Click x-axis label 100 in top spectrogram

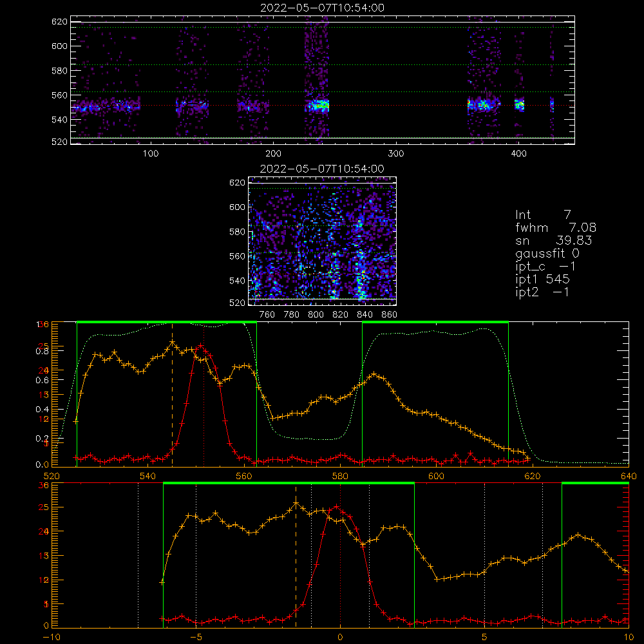coord(151,154)
